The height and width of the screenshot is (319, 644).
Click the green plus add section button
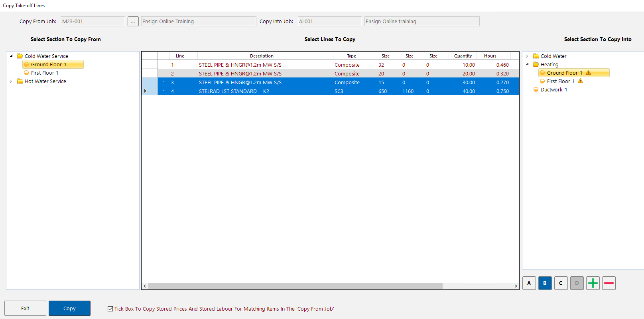click(593, 283)
